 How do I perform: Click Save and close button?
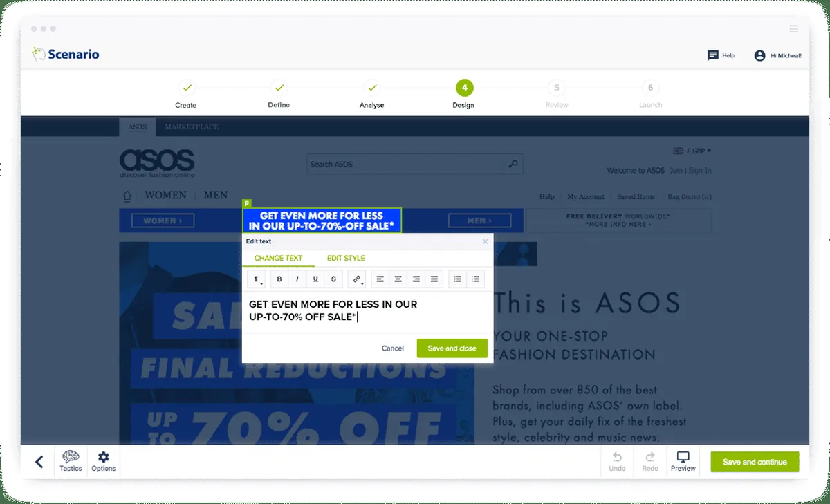point(452,348)
